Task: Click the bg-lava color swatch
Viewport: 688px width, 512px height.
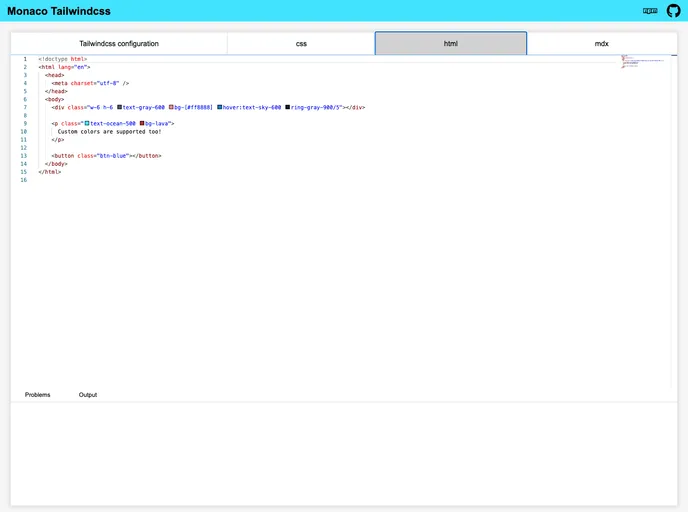Action: (x=142, y=123)
